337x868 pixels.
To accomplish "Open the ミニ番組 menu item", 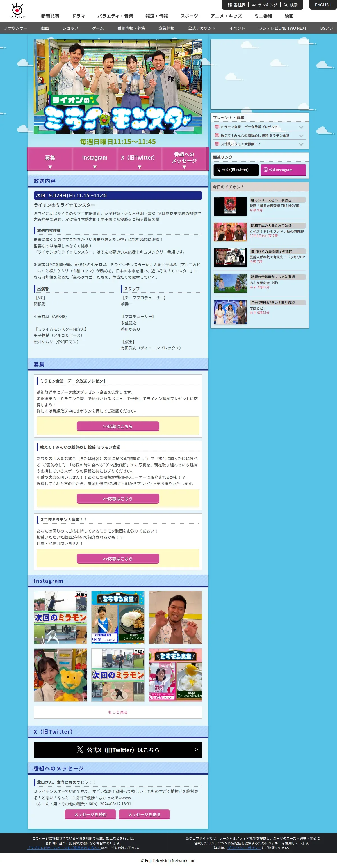I will point(263,16).
